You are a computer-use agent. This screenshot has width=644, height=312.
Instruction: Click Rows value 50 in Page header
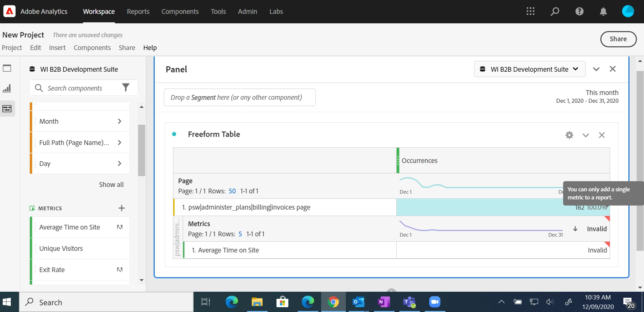(x=232, y=191)
